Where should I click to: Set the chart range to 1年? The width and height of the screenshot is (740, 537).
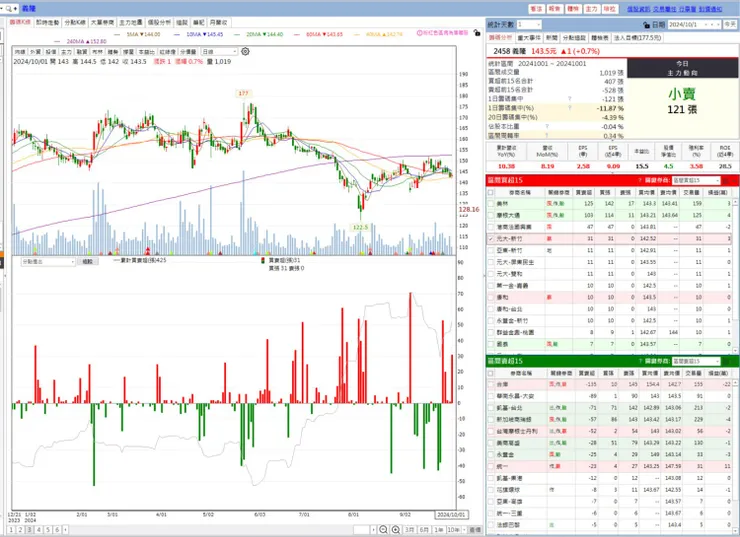pyautogui.click(x=438, y=530)
